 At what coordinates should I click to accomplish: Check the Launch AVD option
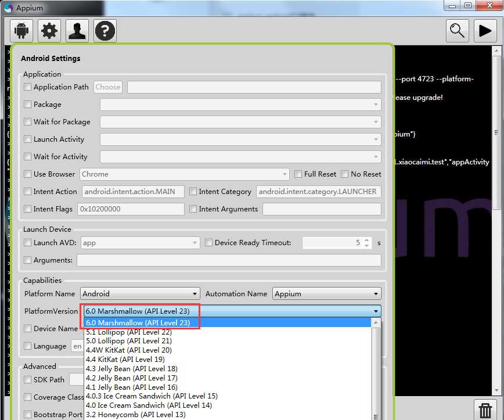click(28, 242)
